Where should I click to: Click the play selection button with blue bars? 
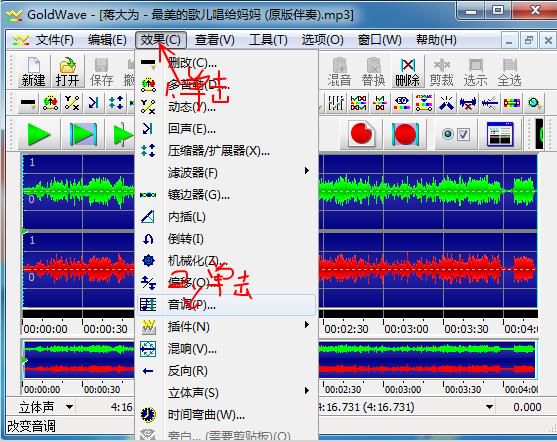pos(83,134)
